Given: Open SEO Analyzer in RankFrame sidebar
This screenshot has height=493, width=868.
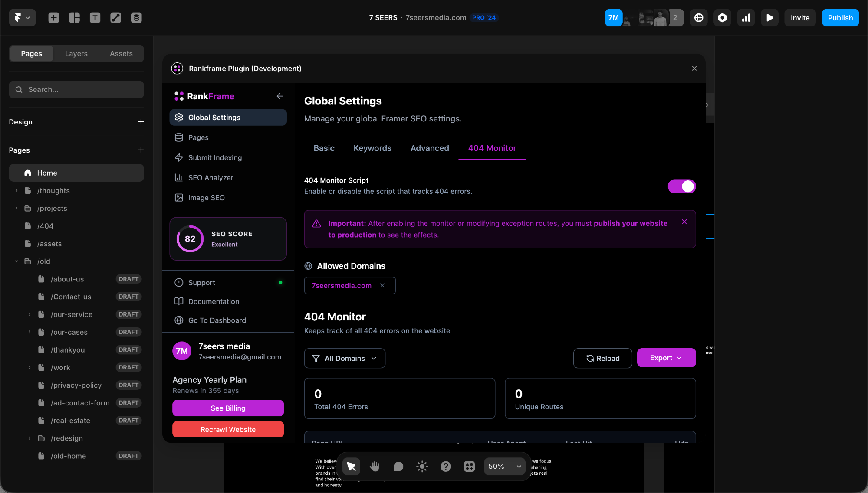Looking at the screenshot, I should click(210, 178).
